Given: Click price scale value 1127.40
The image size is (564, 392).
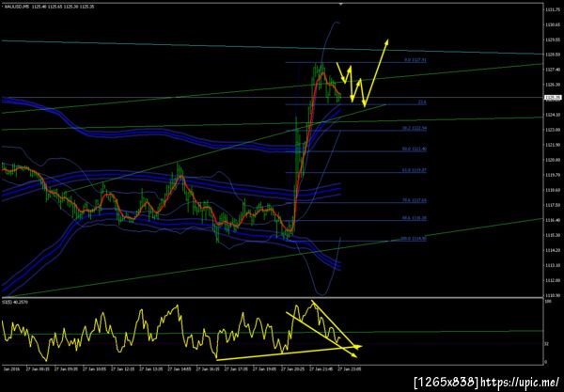Looking at the screenshot, I should (x=553, y=70).
